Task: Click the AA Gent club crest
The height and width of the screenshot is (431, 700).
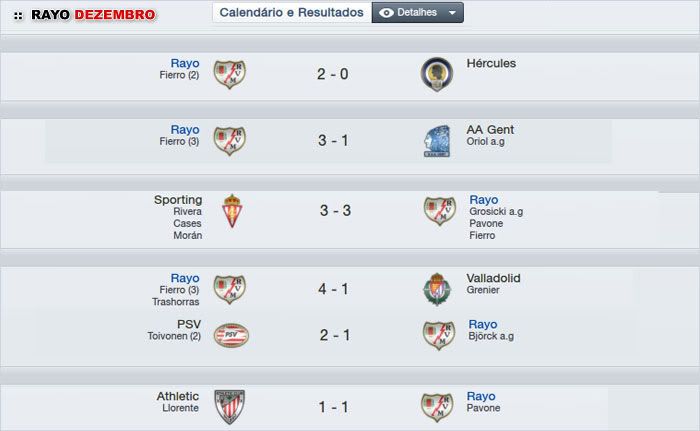Action: click(x=438, y=141)
